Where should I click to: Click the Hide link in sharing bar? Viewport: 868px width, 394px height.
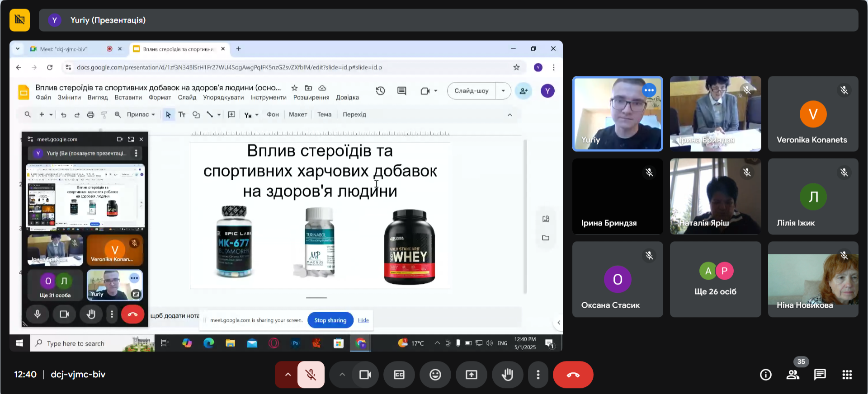click(x=363, y=320)
